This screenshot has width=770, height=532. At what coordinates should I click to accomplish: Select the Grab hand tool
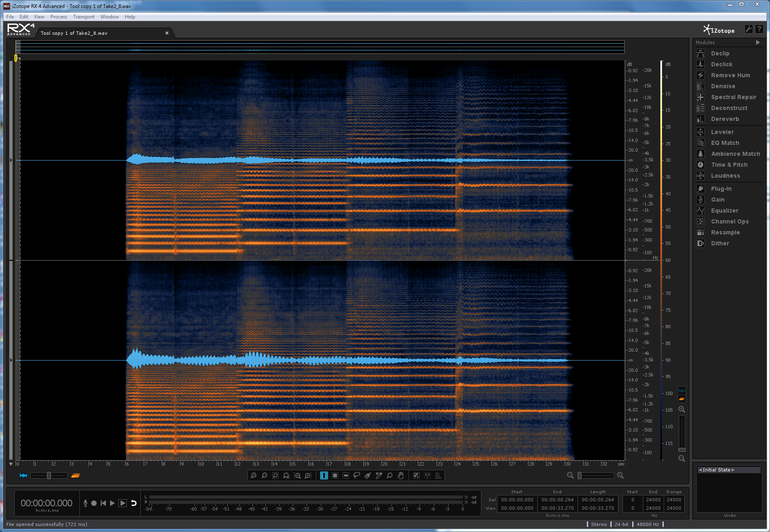(x=401, y=475)
